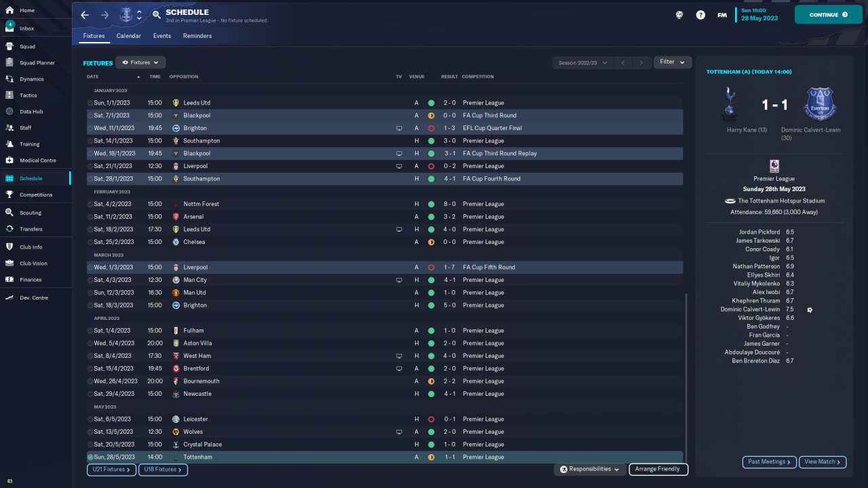Open the search magnifier icon
Screen dimensions: 868x488
point(157,15)
